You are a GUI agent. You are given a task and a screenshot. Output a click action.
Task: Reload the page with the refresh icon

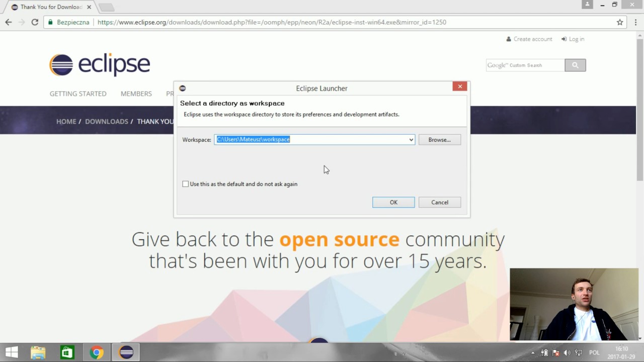pos(35,22)
